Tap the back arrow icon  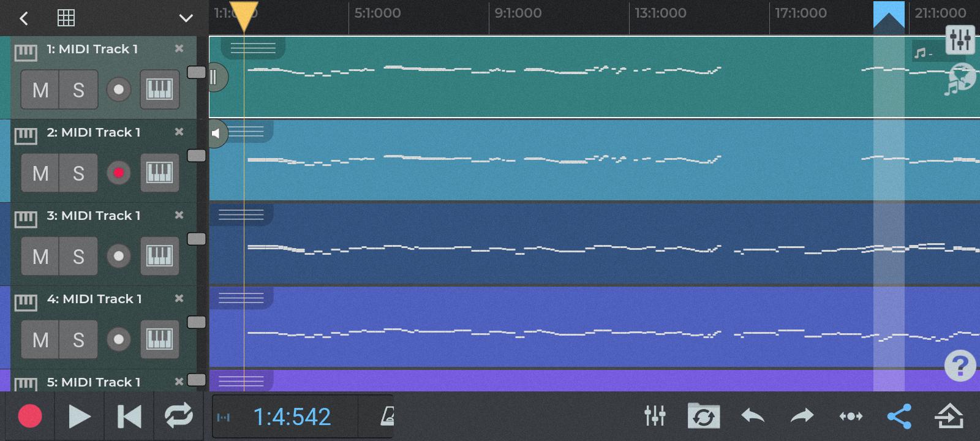[24, 18]
